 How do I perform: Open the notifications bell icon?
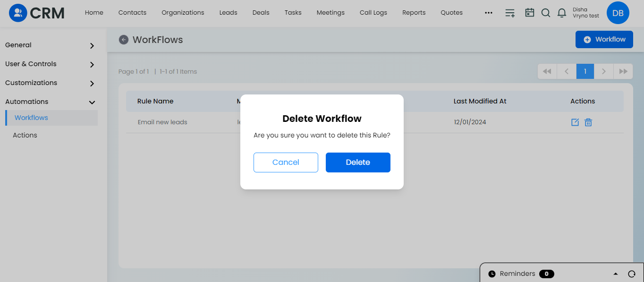(561, 13)
